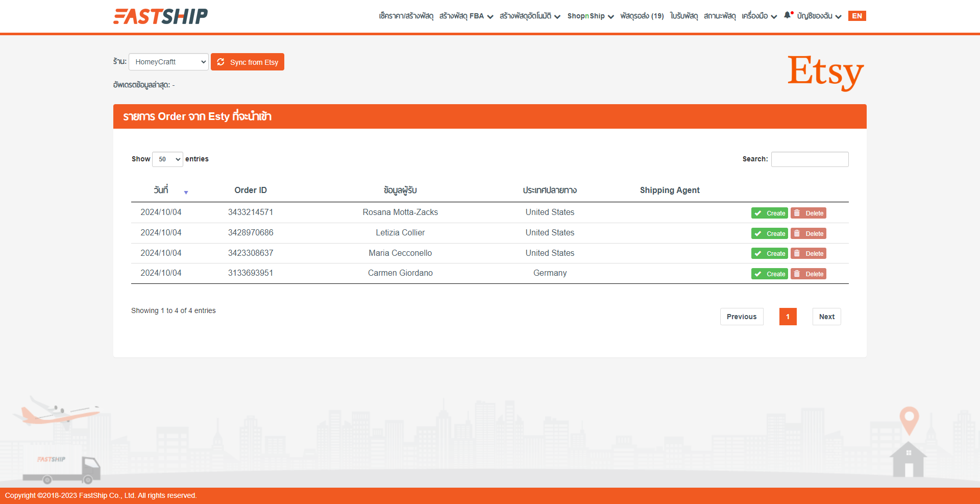The image size is (980, 504).
Task: Expand the สร้างพัสดุ FBA dropdown menu
Action: [466, 16]
